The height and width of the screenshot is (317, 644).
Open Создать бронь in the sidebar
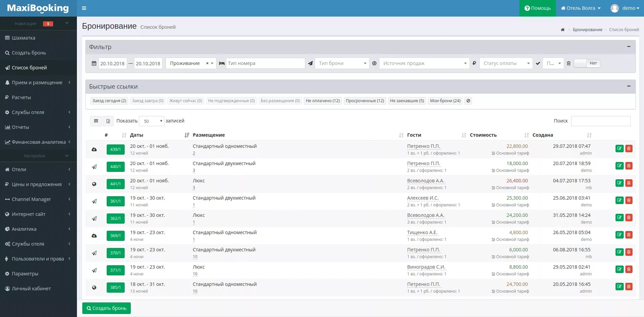coord(38,53)
